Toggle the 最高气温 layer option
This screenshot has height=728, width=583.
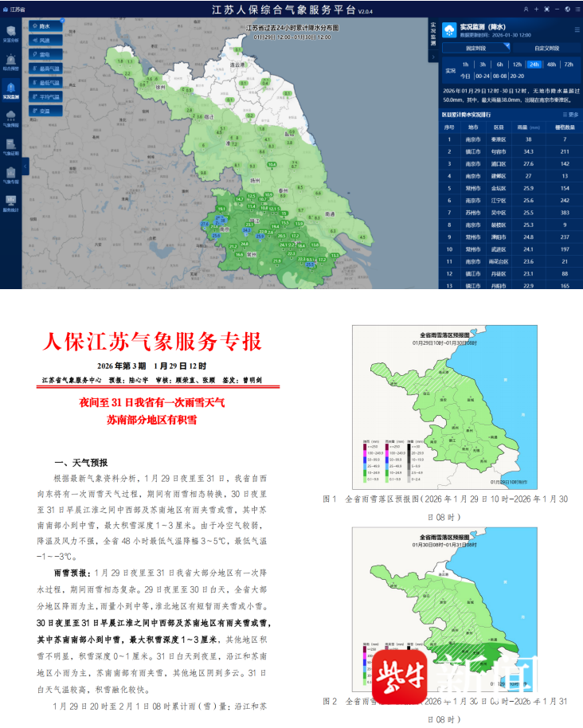point(47,68)
